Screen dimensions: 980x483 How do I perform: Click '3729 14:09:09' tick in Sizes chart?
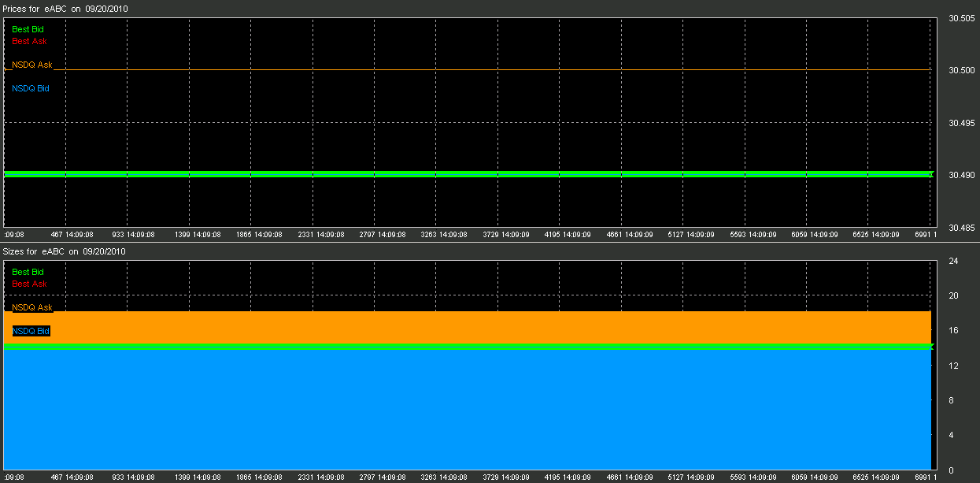pyautogui.click(x=505, y=477)
